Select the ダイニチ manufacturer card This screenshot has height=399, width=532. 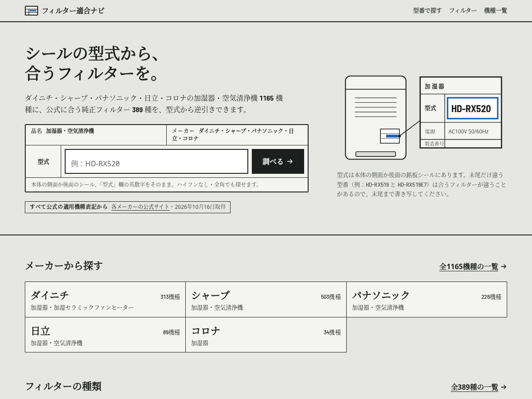coord(105,299)
